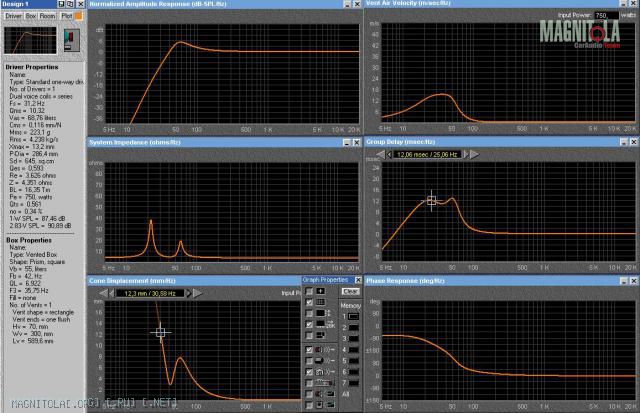Click the 20K range icon in Graph Properties

pos(325,324)
